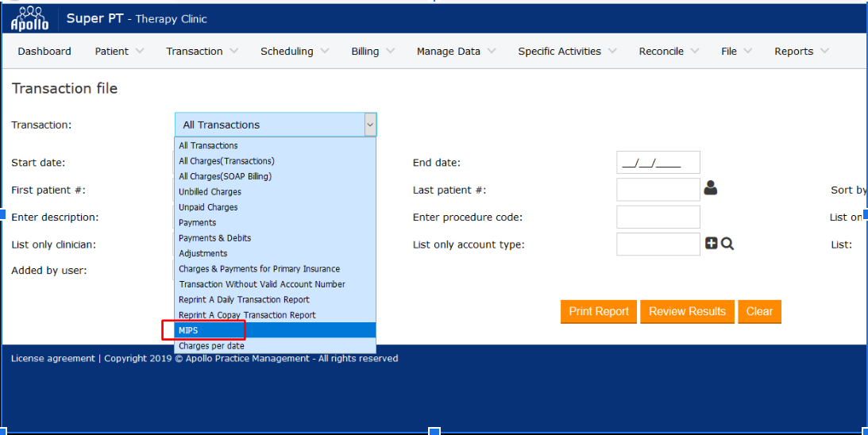Open the Dashboard menu item
The width and height of the screenshot is (868, 435).
click(44, 52)
